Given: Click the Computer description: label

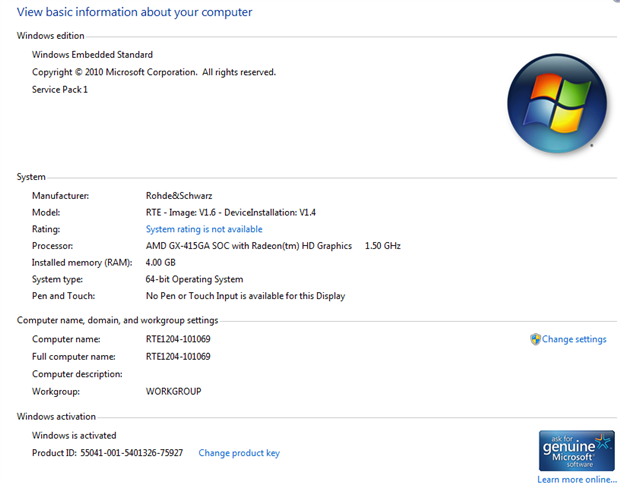Looking at the screenshot, I should pyautogui.click(x=77, y=374).
